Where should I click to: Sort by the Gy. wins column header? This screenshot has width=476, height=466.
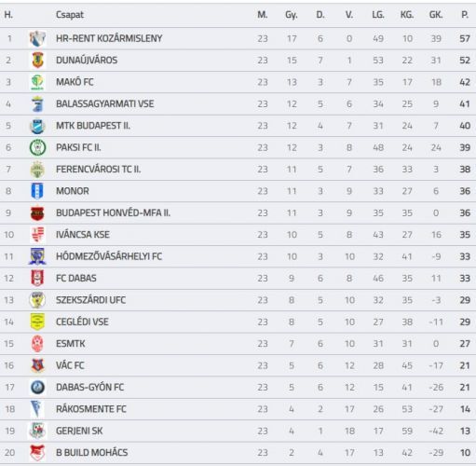click(x=292, y=15)
